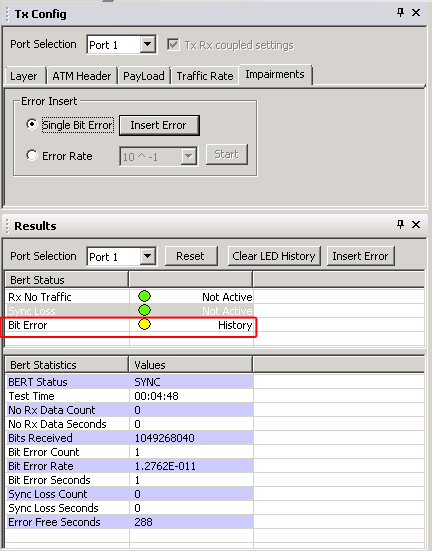Select the Sync Loss Count row
The height and width of the screenshot is (551, 432).
[130, 494]
